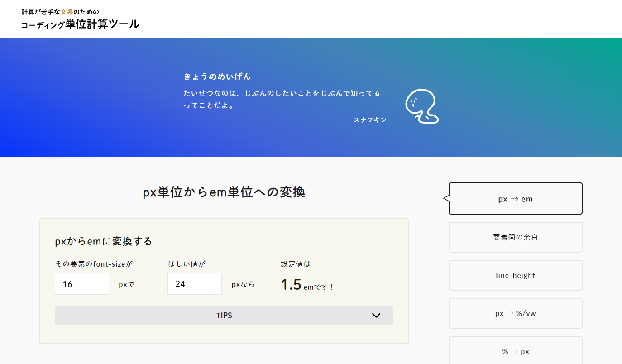Click the きょうのめいげん banner title
The image size is (622, 364).
click(x=217, y=77)
